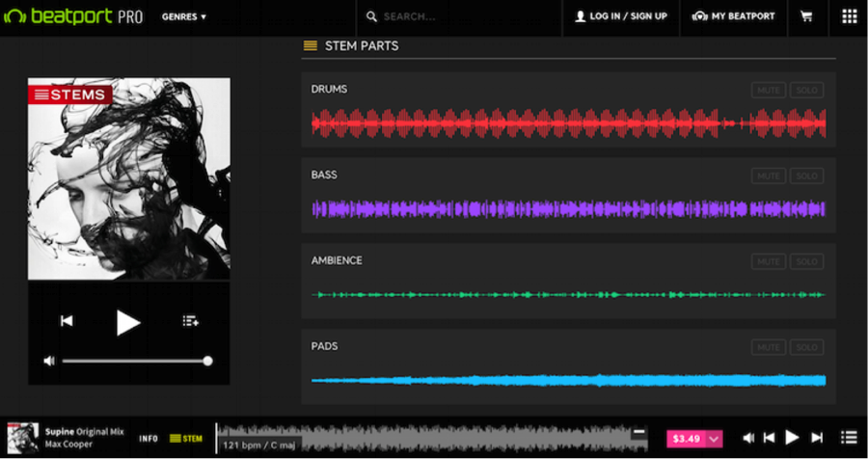The image size is (868, 459).
Task: Play from the bottom bar
Action: click(x=793, y=438)
